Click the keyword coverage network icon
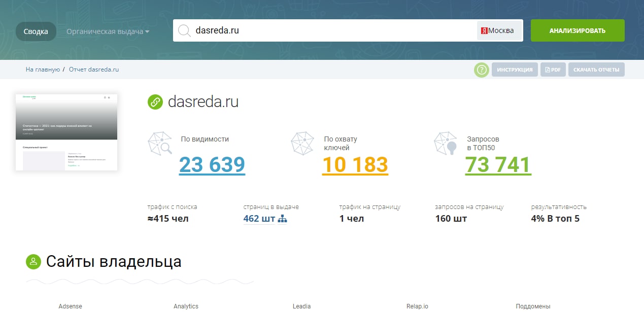The image size is (644, 312). tap(303, 144)
